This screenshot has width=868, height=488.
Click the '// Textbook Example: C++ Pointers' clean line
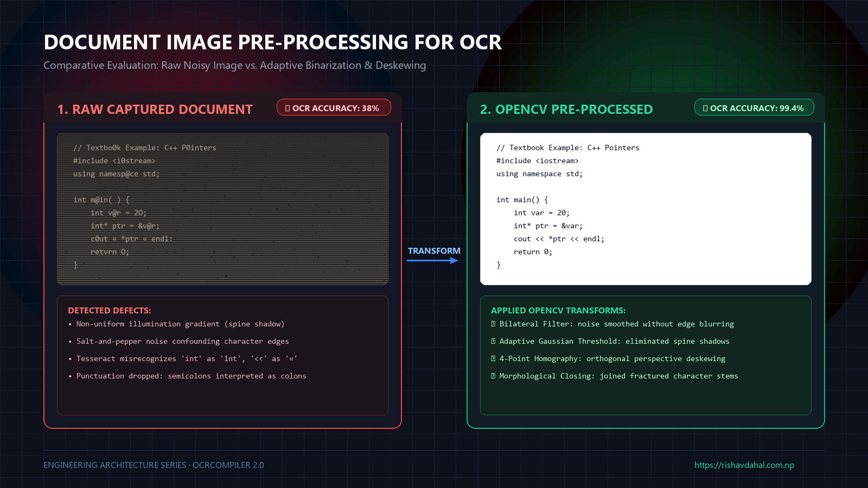click(568, 147)
